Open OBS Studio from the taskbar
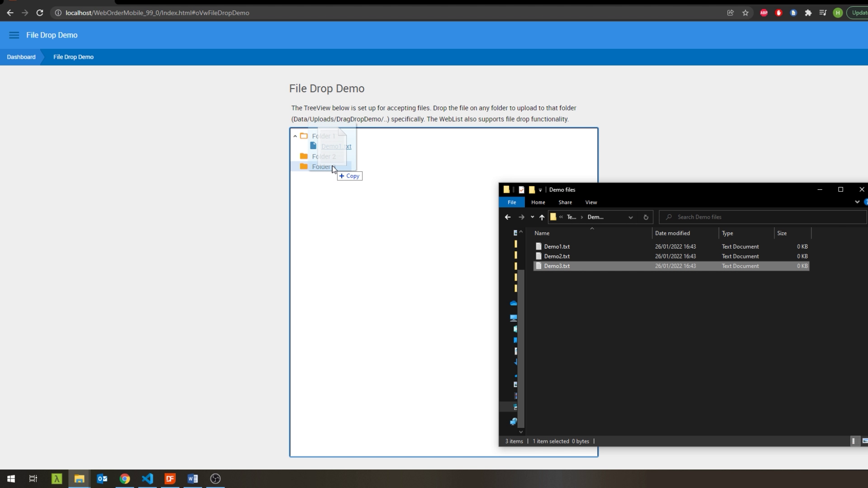 215,479
